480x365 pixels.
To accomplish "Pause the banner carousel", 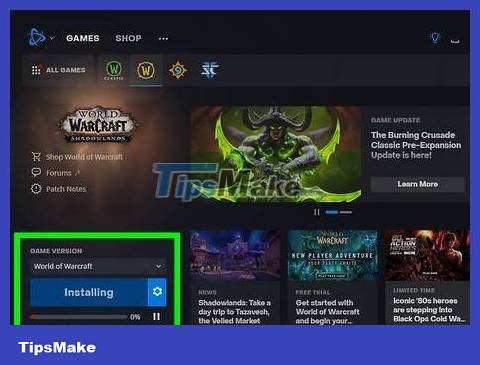I will (317, 212).
